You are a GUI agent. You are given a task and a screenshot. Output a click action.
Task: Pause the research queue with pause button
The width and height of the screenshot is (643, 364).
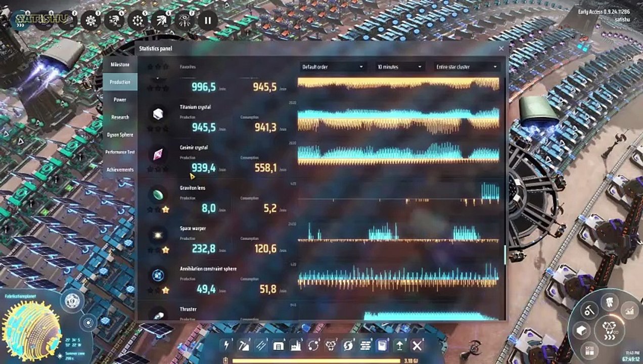208,21
